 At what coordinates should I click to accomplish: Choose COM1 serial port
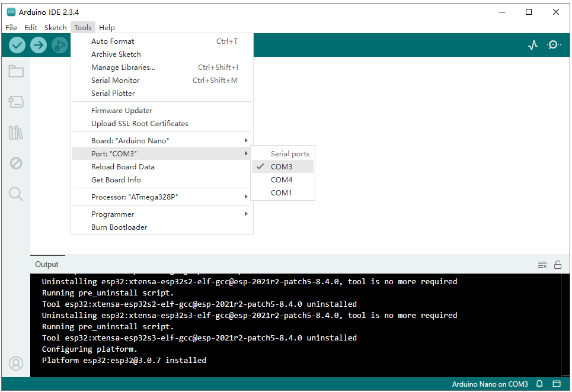[283, 192]
